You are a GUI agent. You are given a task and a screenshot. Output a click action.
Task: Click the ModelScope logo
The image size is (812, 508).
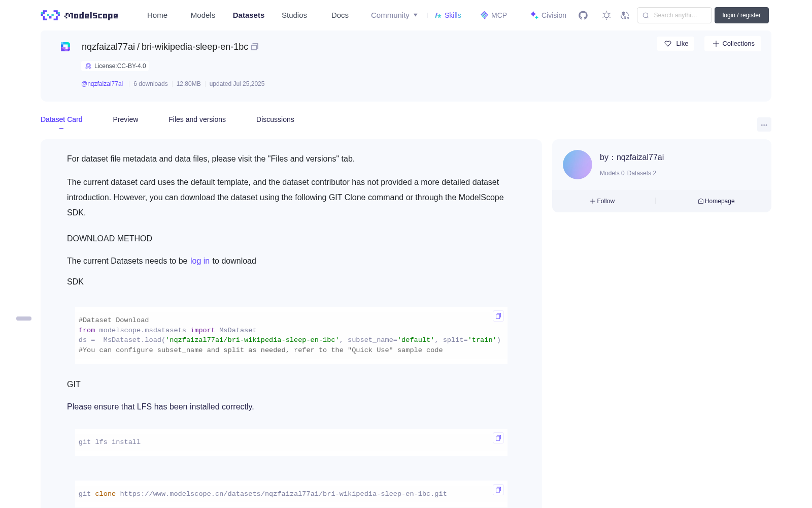79,15
